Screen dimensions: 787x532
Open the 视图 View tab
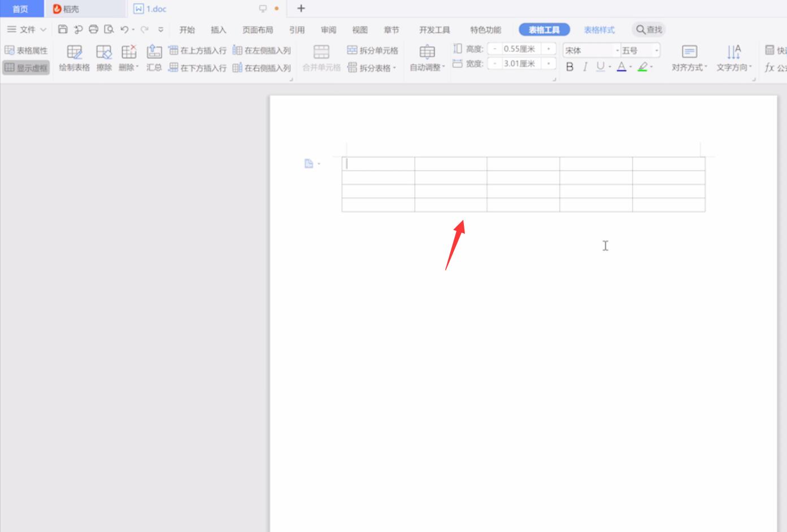click(x=360, y=30)
